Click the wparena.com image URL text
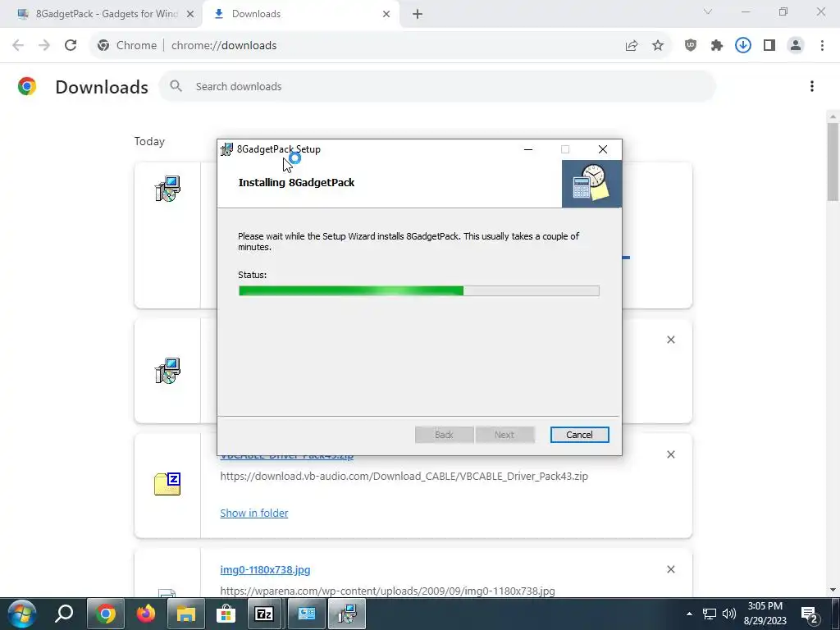Viewport: 840px width, 630px height. coord(387,591)
